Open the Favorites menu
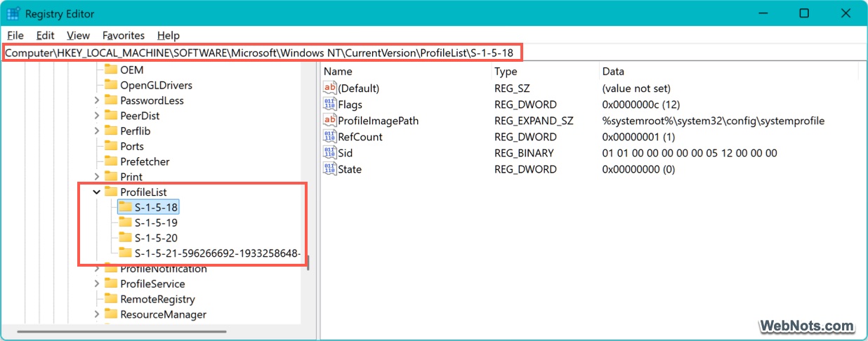The image size is (868, 341). [x=123, y=35]
